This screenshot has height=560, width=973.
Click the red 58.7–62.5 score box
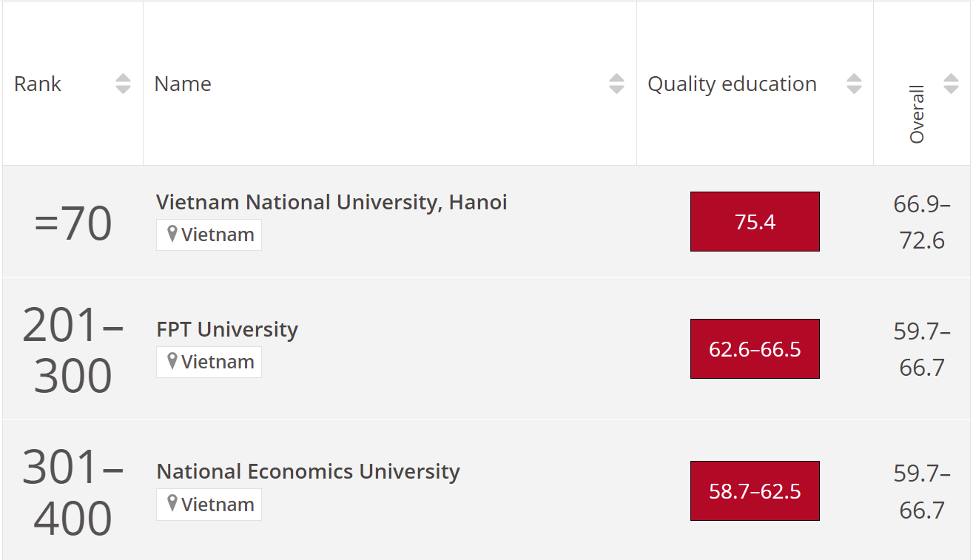pos(755,491)
